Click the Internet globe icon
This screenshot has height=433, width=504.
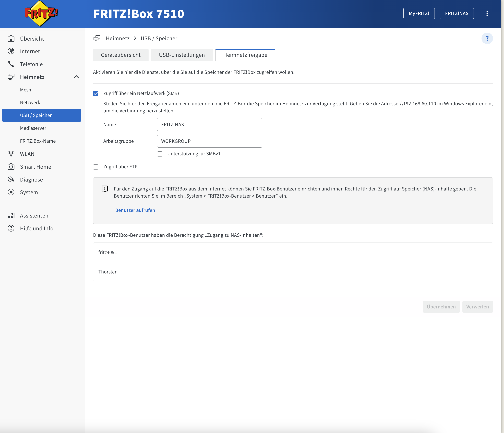[11, 51]
